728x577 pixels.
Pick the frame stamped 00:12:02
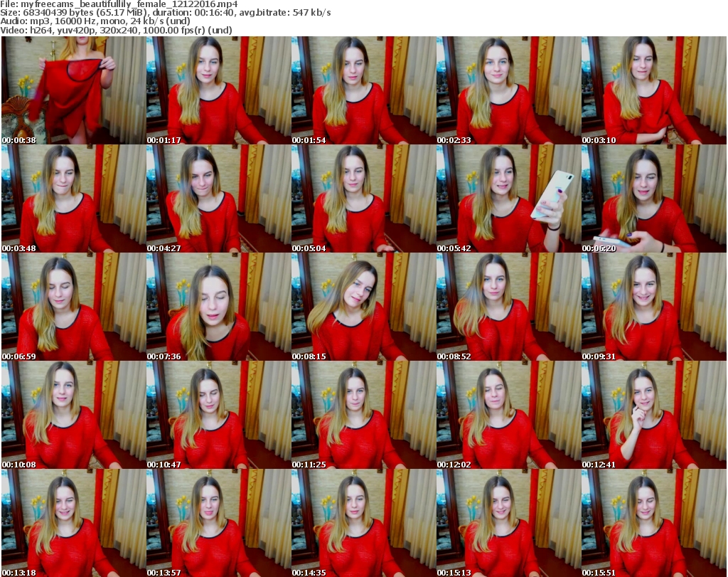pos(508,415)
